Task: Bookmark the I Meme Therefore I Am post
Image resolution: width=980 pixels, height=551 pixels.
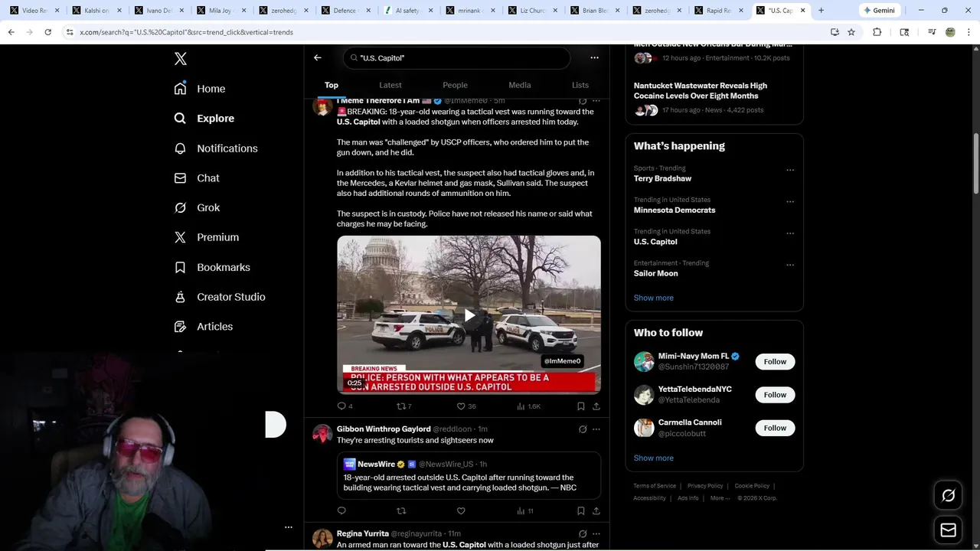Action: 581,406
